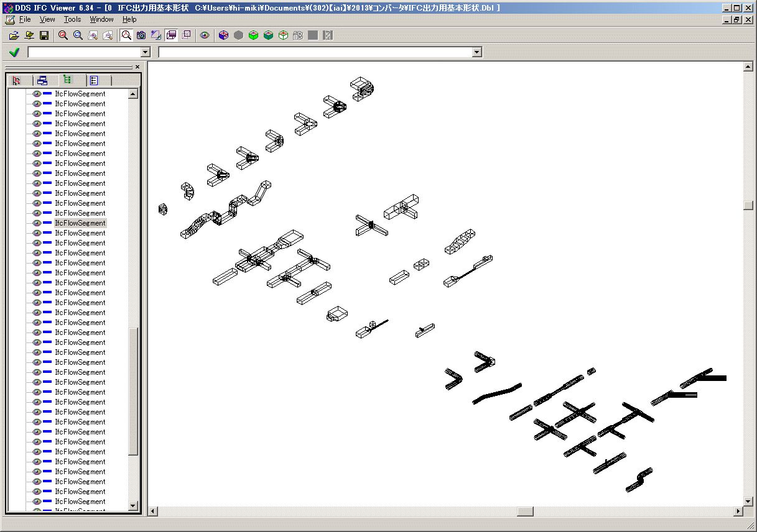757x532 pixels.
Task: Click the boxed magnifying glass toolbar button
Action: [126, 35]
